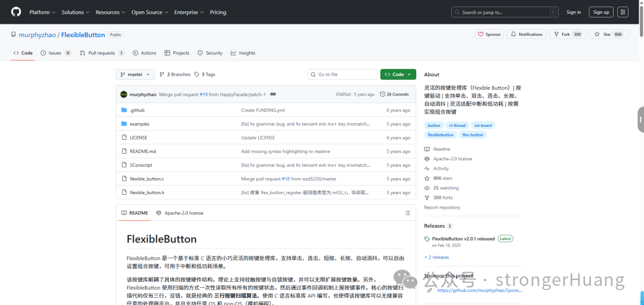
Task: Open the Pricing page
Action: (x=218, y=13)
